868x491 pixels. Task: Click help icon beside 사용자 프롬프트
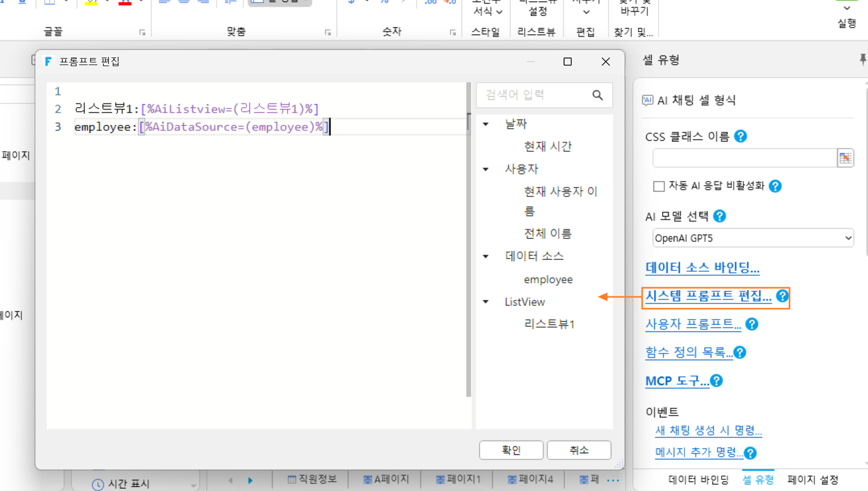pos(752,324)
